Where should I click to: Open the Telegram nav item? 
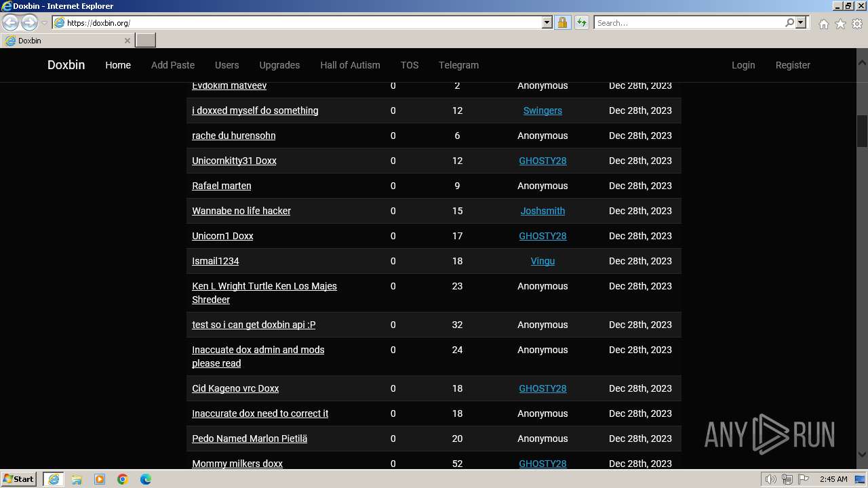coord(458,65)
